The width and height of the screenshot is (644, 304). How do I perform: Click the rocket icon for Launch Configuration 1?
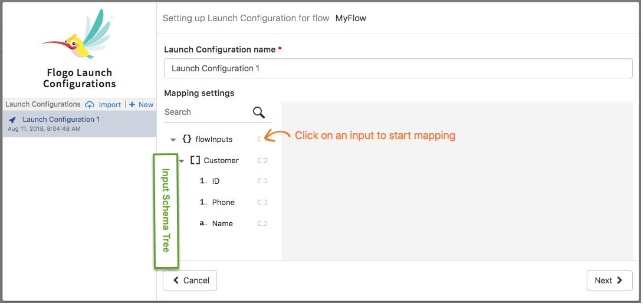tap(12, 120)
